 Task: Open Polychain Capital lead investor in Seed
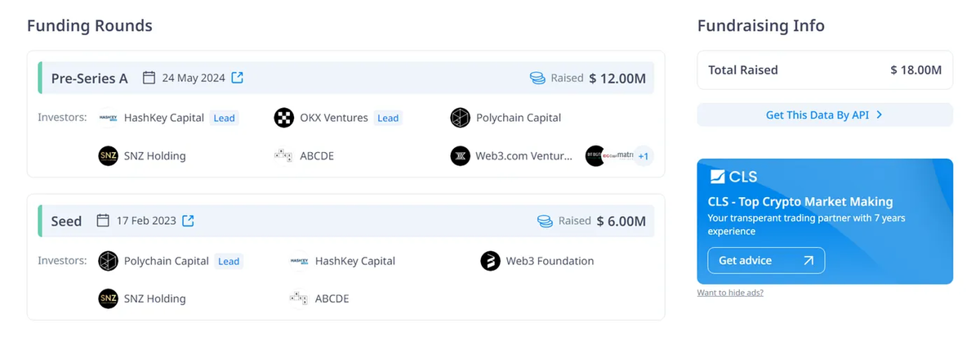coord(166,262)
